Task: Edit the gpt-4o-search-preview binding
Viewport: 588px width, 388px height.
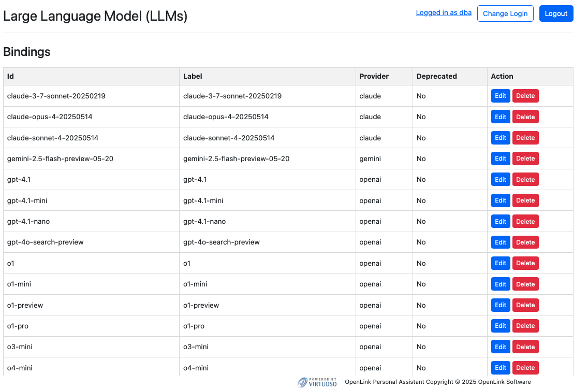Action: [x=501, y=242]
